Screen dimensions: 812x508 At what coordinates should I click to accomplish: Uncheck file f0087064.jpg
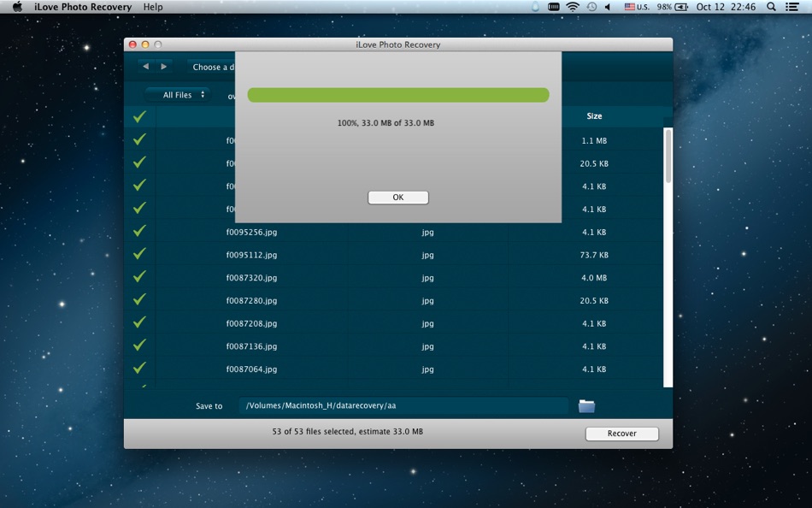click(139, 368)
